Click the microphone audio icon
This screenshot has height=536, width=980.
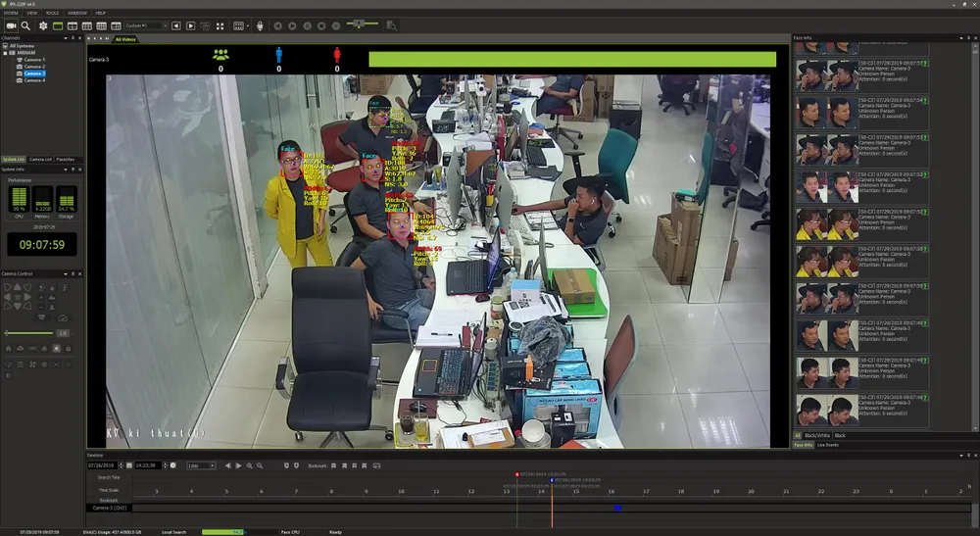pyautogui.click(x=260, y=25)
